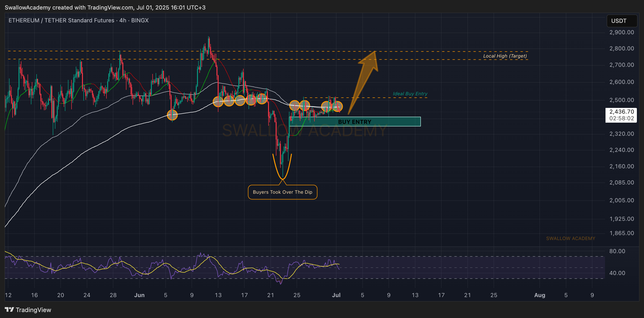
Task: Click the Aug label on time axis
Action: pos(540,295)
